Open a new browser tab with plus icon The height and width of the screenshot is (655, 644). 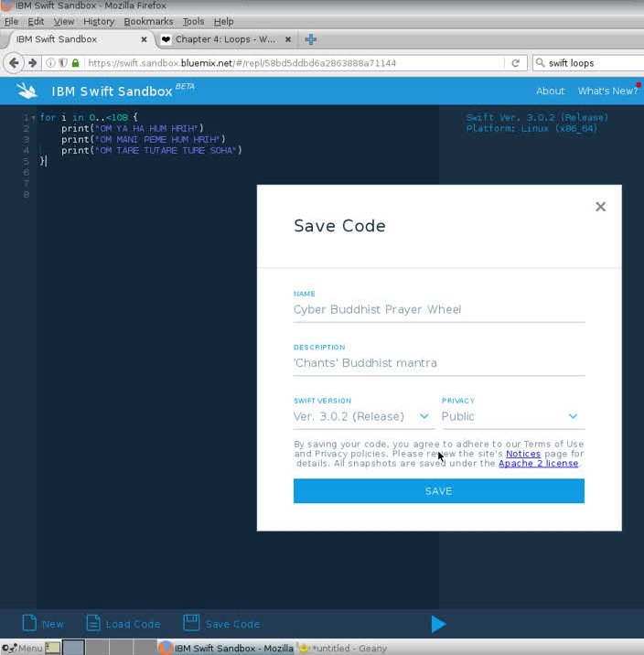(x=311, y=39)
